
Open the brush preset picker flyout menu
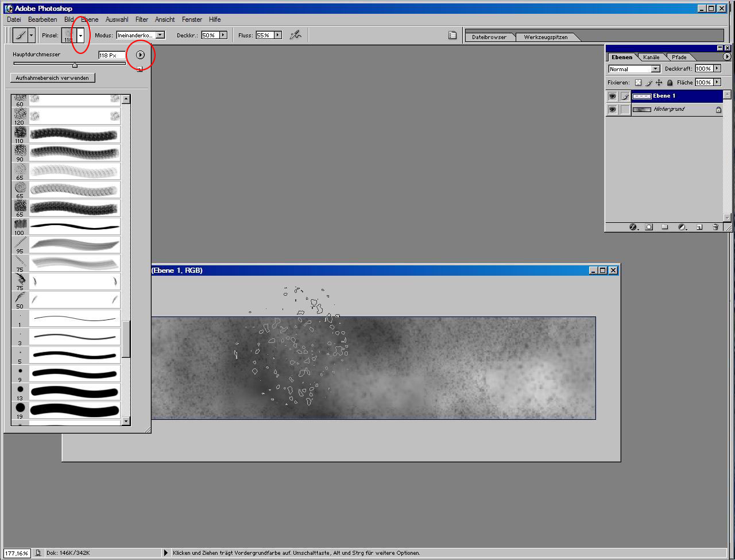140,55
